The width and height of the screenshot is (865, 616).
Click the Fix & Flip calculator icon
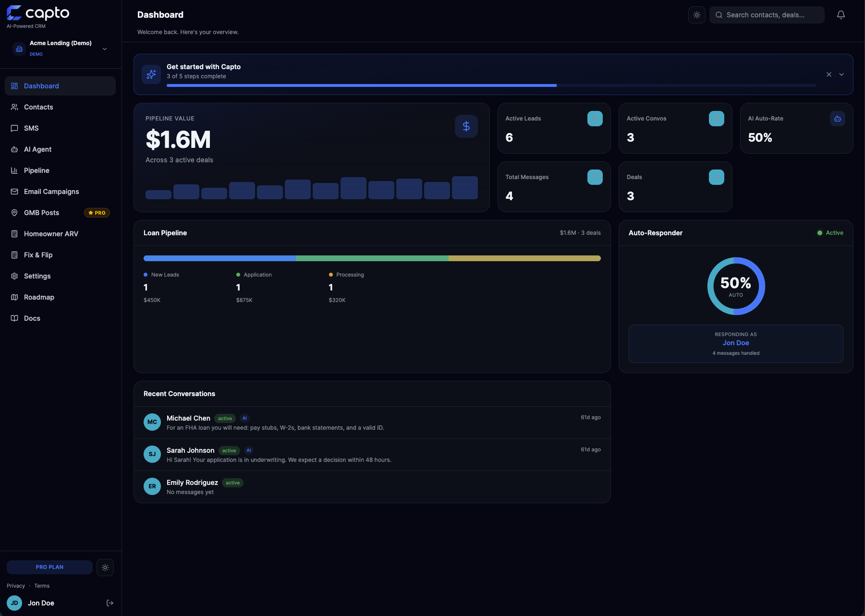14,255
